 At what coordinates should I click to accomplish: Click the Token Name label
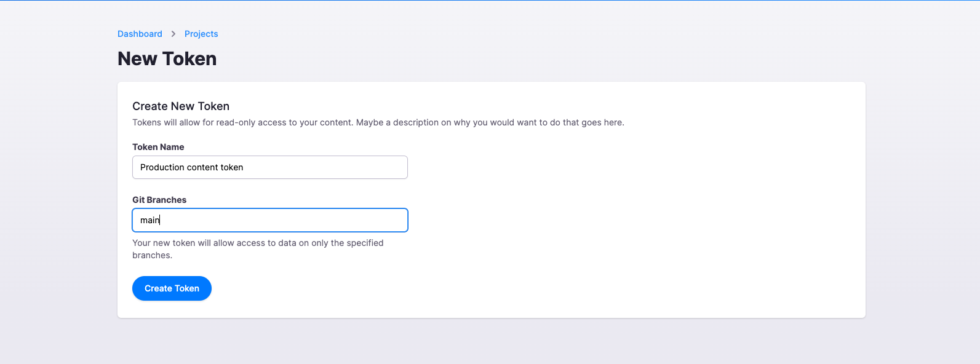point(158,147)
